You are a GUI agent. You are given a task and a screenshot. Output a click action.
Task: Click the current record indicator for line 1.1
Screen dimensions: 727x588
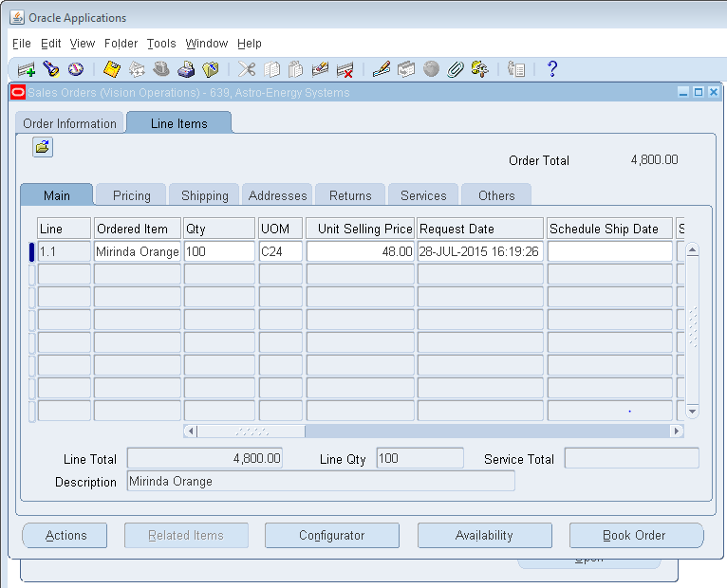click(x=31, y=251)
